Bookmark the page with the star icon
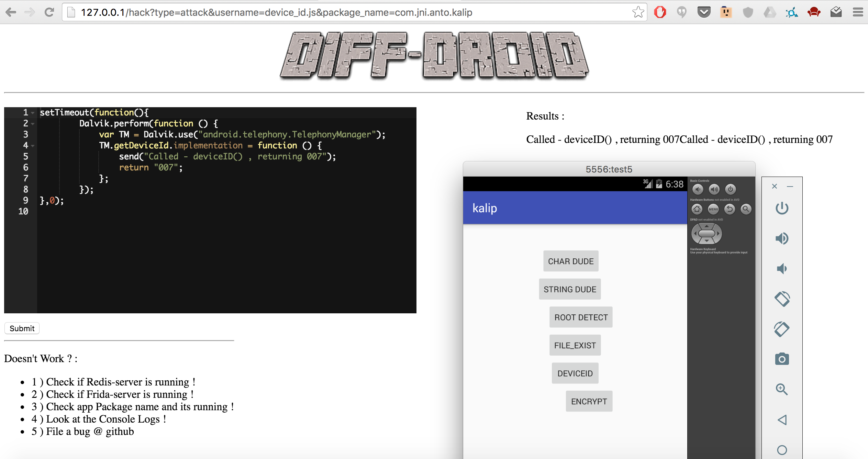The image size is (868, 459). tap(638, 12)
